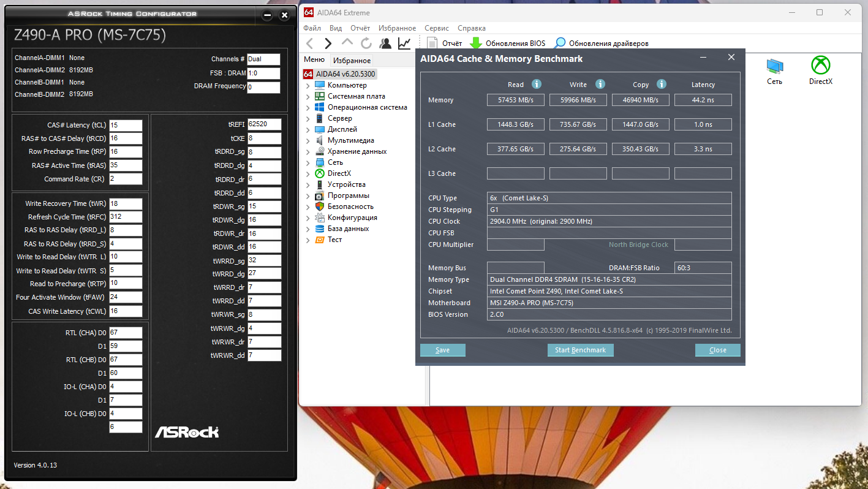Expand the Компьютер tree node
The height and width of the screenshot is (489, 868).
click(x=308, y=85)
